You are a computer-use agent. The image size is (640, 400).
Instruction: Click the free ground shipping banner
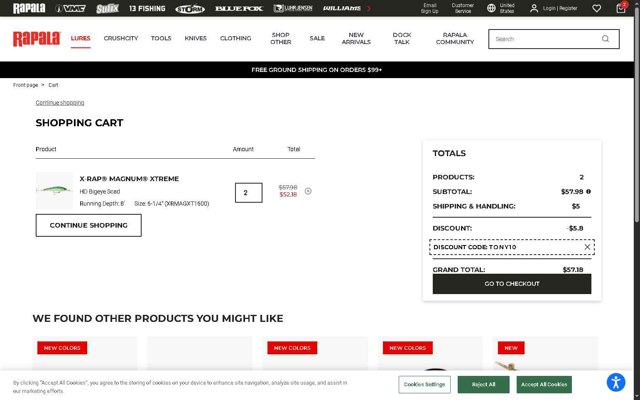click(x=317, y=70)
